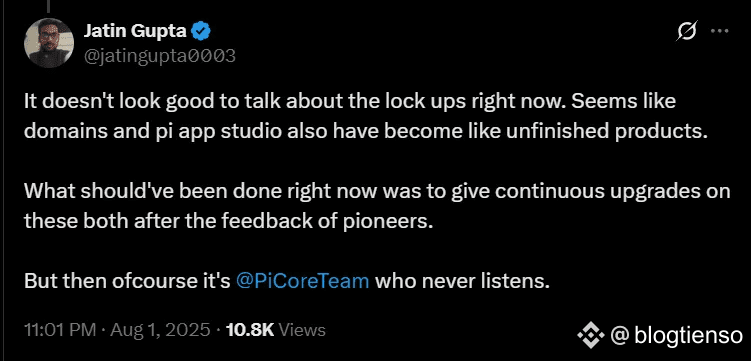The height and width of the screenshot is (361, 751).
Task: Click the thread connector line above avatar
Action: (x=49, y=6)
